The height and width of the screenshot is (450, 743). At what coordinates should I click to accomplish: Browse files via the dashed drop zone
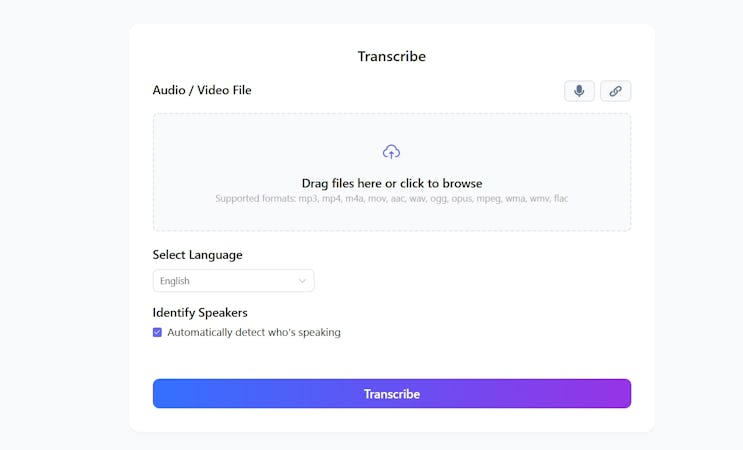coord(391,172)
